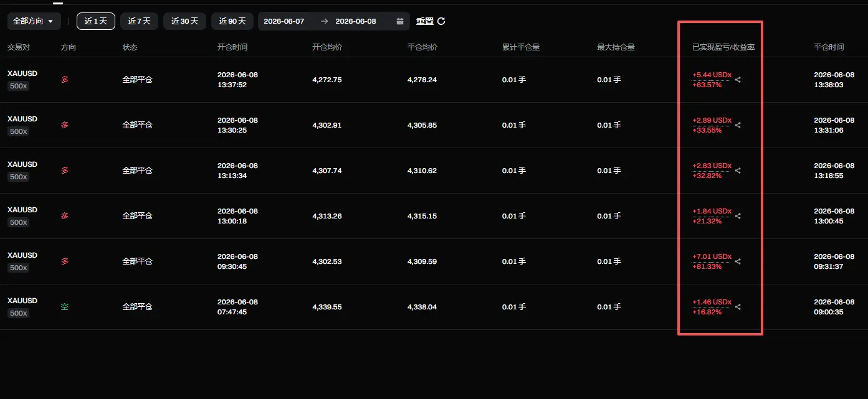Click open price 4,302.53
This screenshot has height=399, width=868.
click(327, 261)
